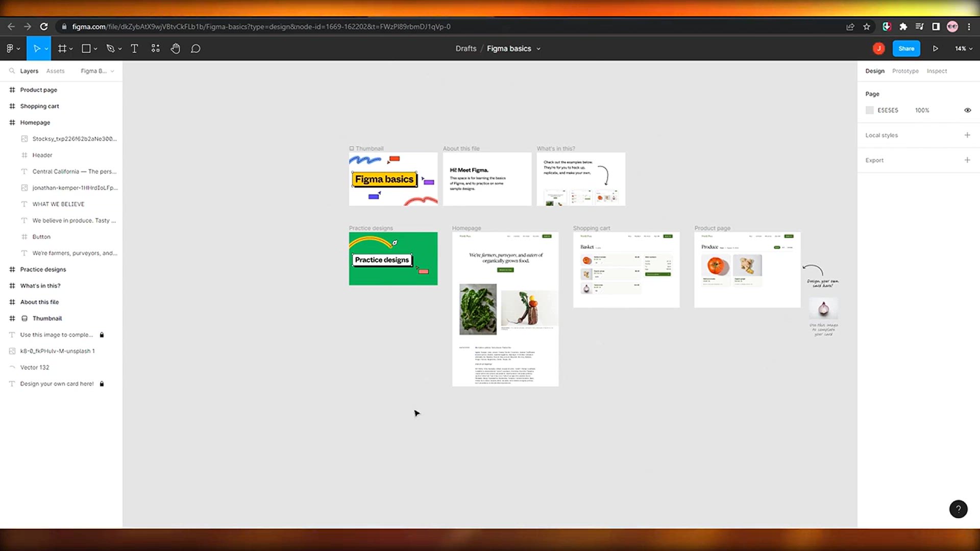Toggle lock on 'Design your own card here!' layer

102,384
